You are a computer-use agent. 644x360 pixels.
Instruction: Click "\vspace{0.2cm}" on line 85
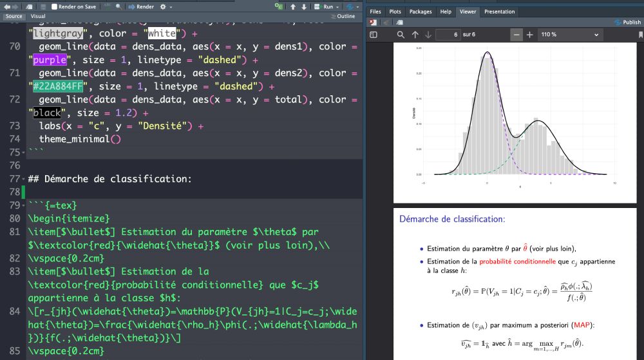pyautogui.click(x=66, y=351)
